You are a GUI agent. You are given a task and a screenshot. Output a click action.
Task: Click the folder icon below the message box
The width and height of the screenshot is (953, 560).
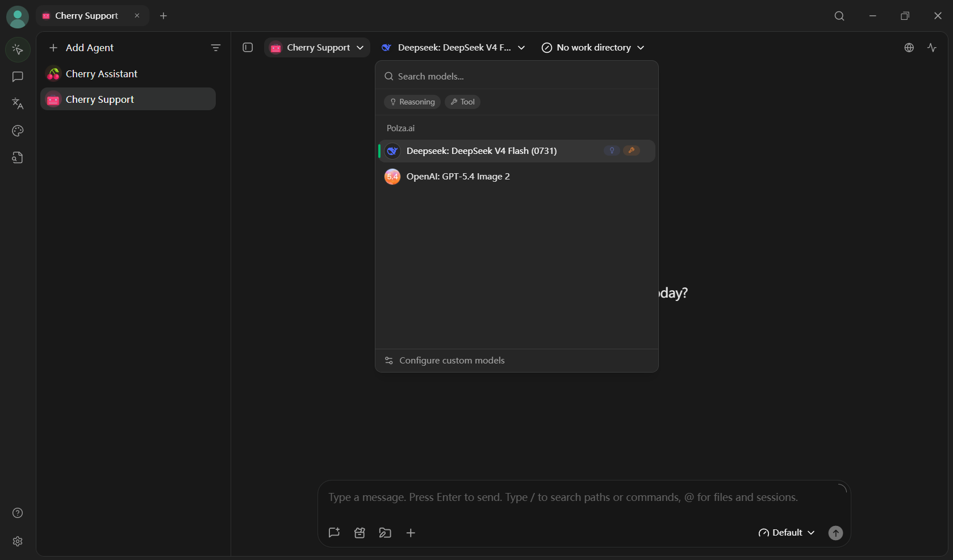(385, 533)
